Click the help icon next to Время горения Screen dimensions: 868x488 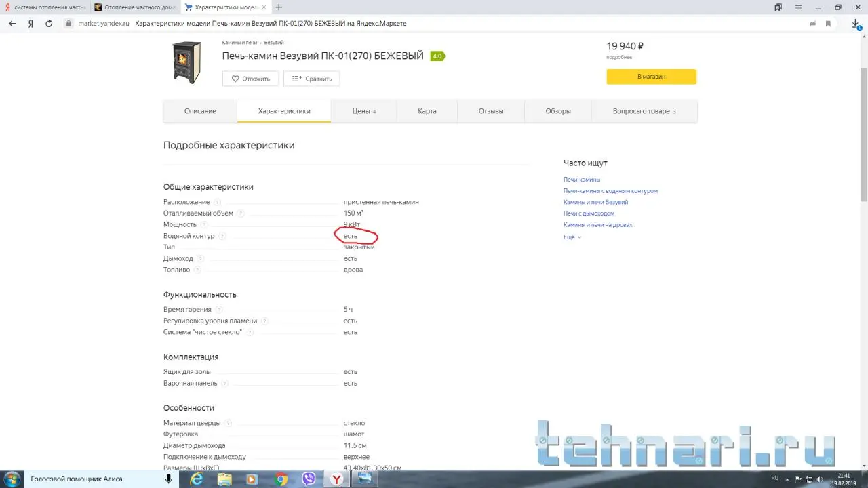(219, 310)
